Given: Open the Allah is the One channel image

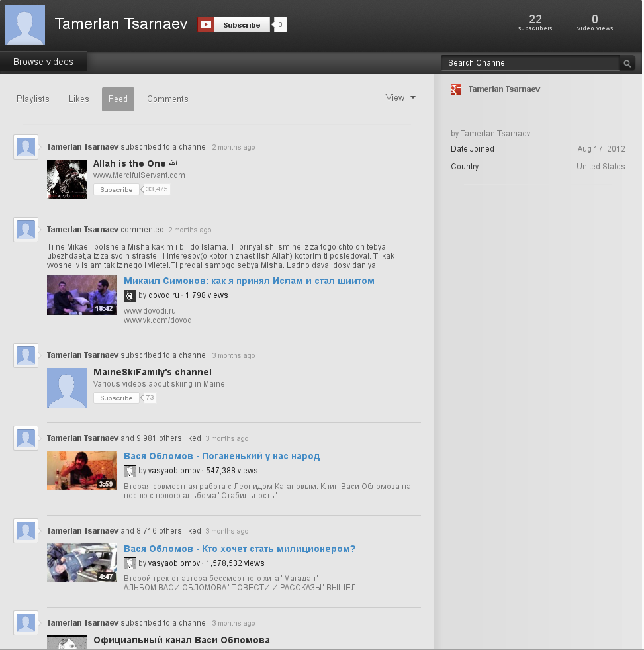Looking at the screenshot, I should 67,179.
